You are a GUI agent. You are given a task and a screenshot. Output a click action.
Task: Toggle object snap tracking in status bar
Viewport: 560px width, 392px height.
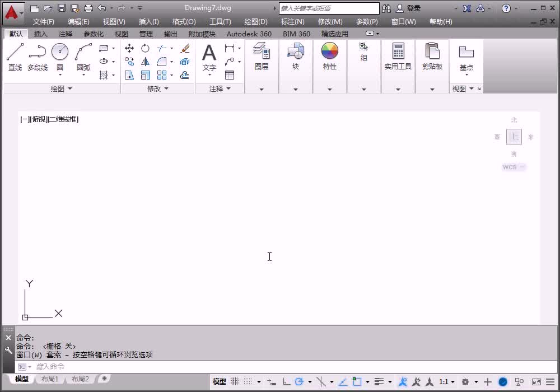click(x=343, y=382)
